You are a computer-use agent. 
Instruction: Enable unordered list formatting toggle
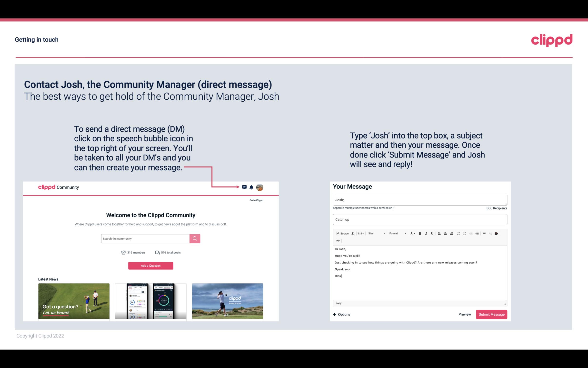[465, 233]
